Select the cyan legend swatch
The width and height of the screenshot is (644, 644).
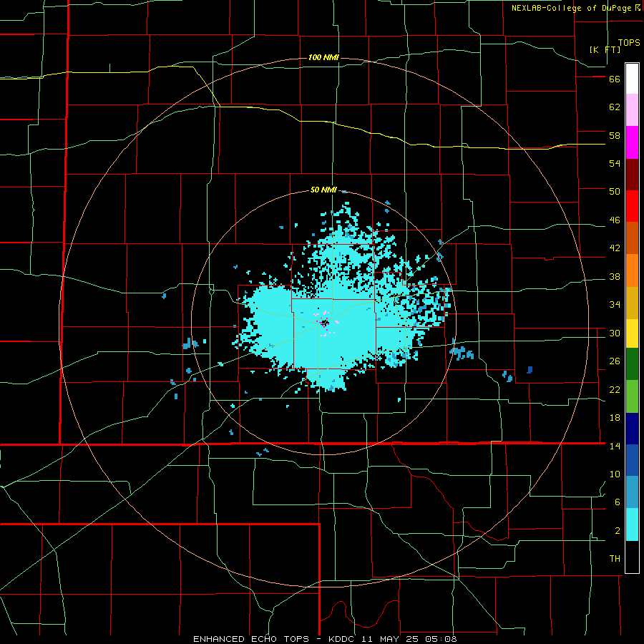pos(632,525)
